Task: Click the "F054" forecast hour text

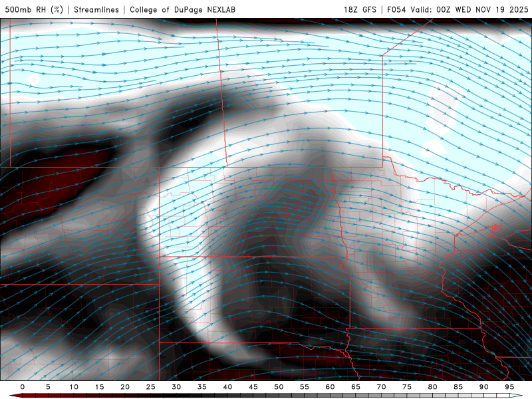Action: coord(396,9)
